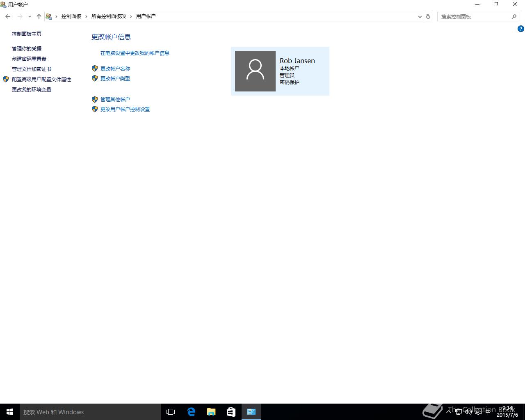This screenshot has width=525, height=420.
Task: Open the Action Center notification icon
Action: point(478,412)
